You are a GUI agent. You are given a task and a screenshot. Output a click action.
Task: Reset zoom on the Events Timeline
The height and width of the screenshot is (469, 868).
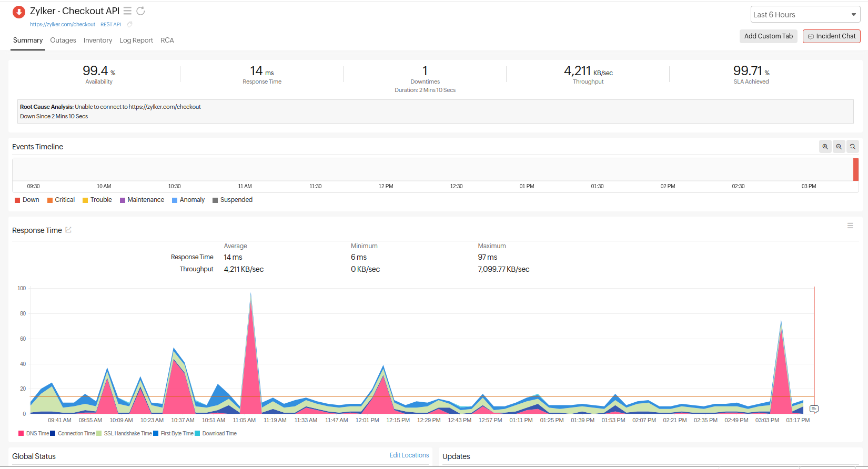click(x=853, y=147)
